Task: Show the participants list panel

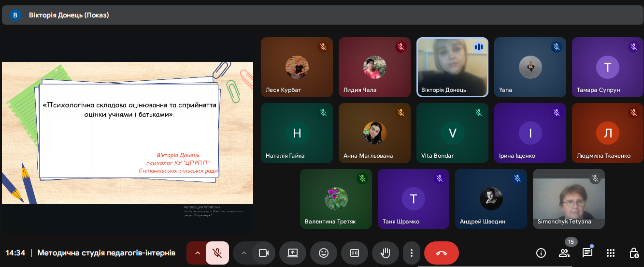Action: (x=564, y=253)
